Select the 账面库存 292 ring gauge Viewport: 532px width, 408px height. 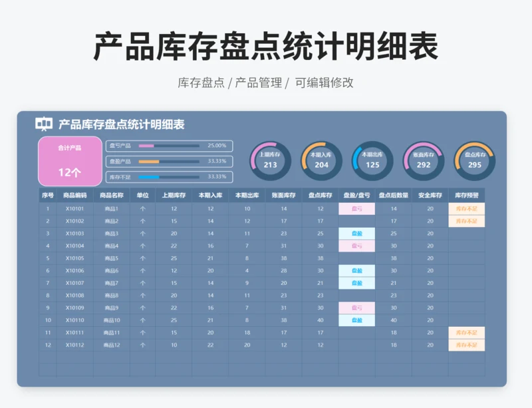(424, 160)
